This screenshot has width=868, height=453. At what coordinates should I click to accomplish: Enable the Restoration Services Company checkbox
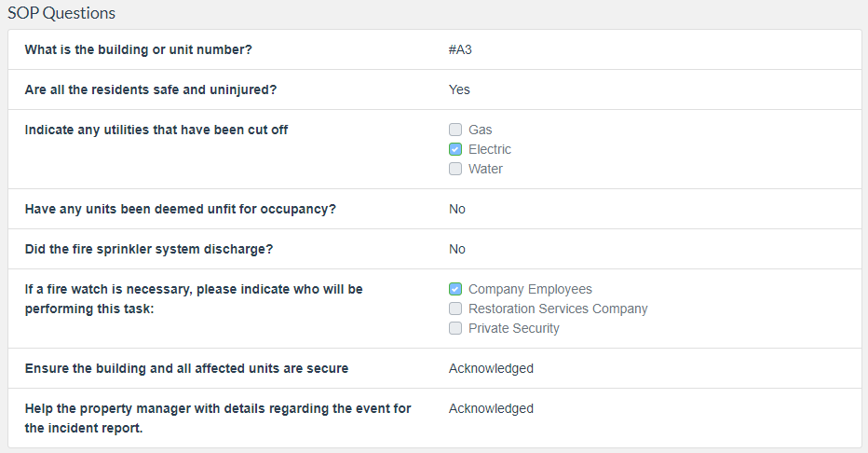click(x=455, y=309)
